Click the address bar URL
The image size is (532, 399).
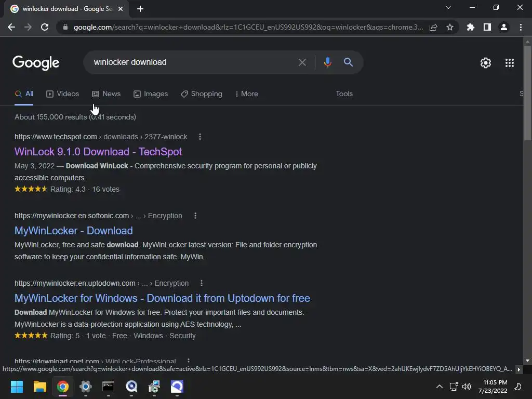coord(248,27)
